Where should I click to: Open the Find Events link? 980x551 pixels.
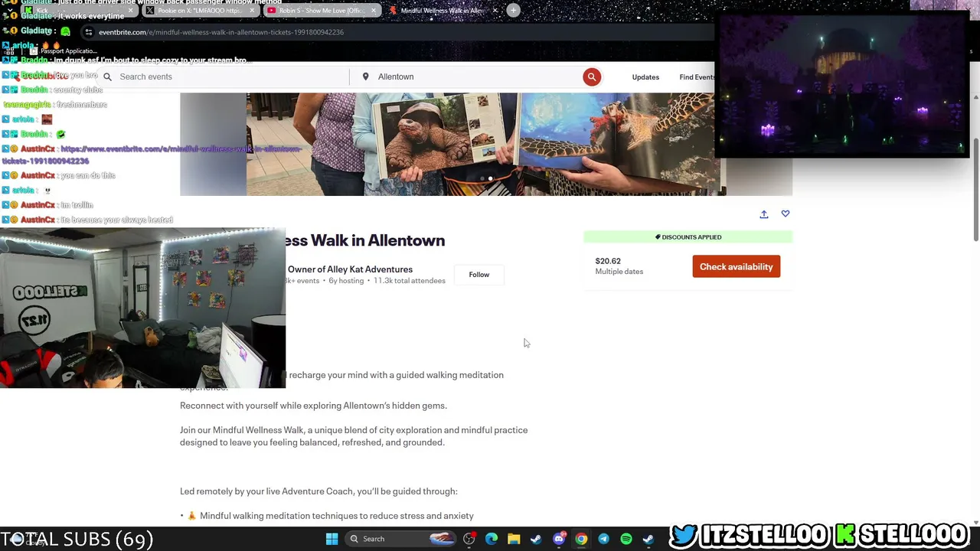(697, 77)
